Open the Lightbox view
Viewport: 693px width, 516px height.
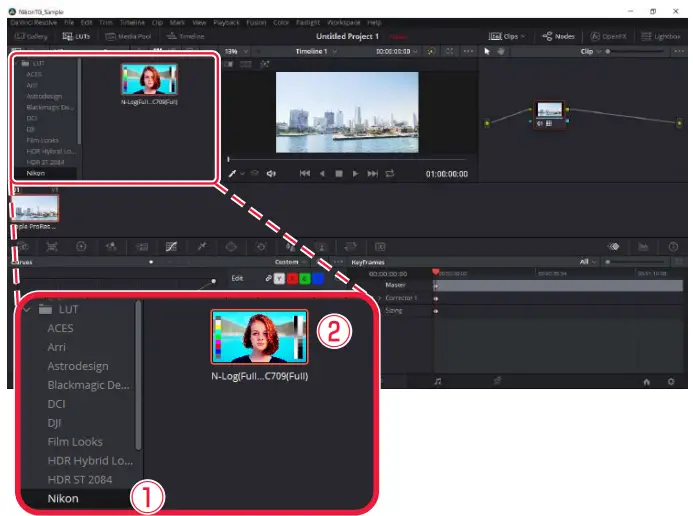(x=660, y=36)
